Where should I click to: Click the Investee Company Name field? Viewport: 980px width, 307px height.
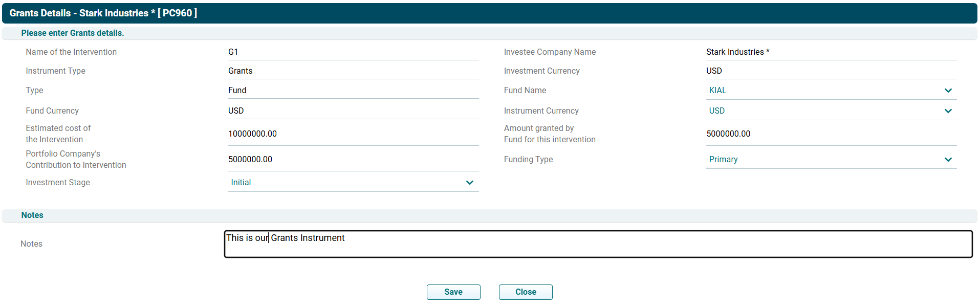pos(831,52)
